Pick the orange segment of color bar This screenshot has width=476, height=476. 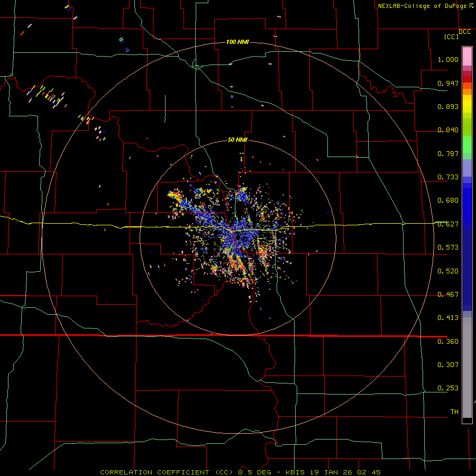(467, 89)
